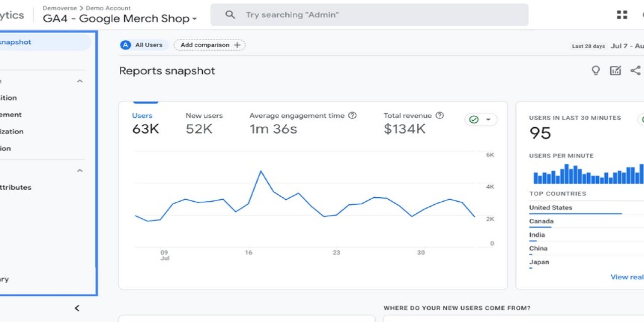Click the United States country row

pyautogui.click(x=586, y=208)
